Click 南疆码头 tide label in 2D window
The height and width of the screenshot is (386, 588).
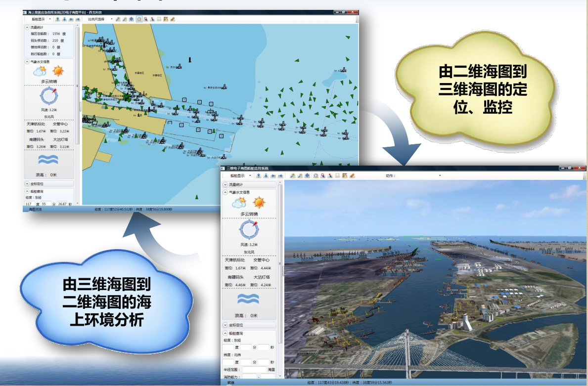pos(37,139)
